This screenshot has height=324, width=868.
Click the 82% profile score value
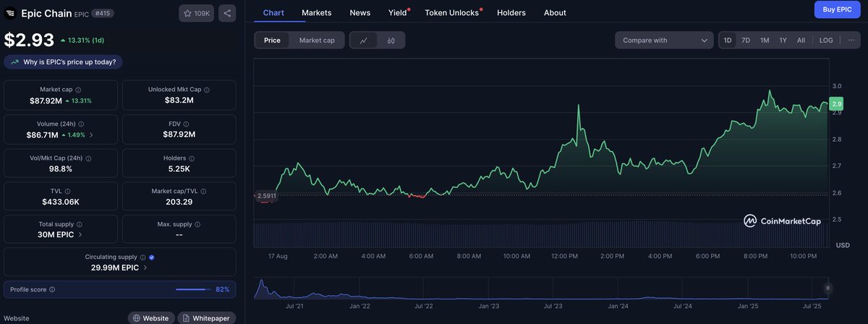(223, 289)
